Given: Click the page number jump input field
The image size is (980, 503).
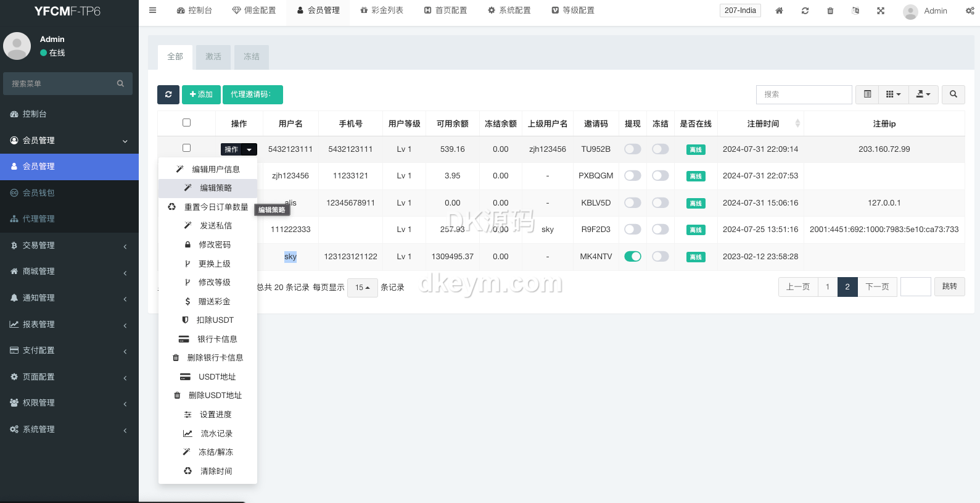Looking at the screenshot, I should click(915, 287).
